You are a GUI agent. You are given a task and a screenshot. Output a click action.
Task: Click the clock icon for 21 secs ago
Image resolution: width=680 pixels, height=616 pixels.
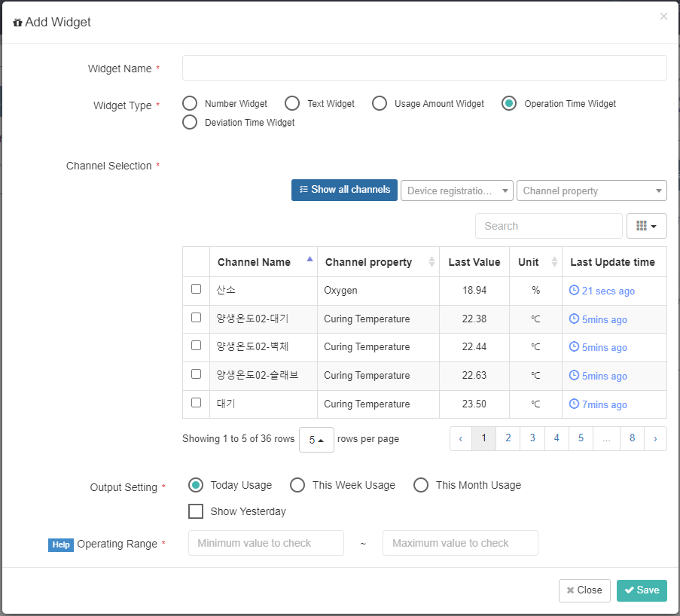pos(574,290)
